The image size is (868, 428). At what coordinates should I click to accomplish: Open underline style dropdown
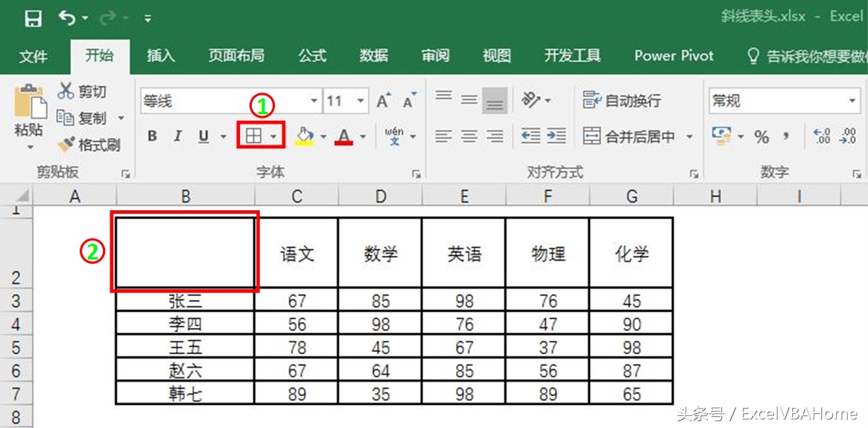click(224, 136)
